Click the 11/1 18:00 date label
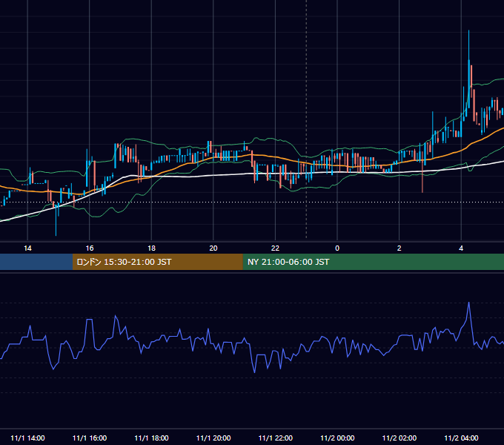Screen dimensions: 504x445 pyautogui.click(x=151, y=438)
